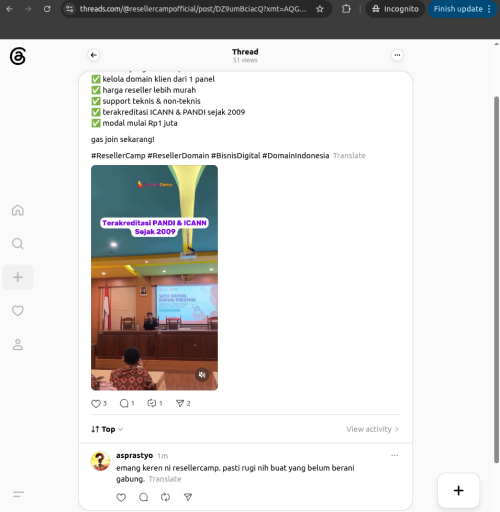Expand the Top sort dropdown

[x=107, y=429]
